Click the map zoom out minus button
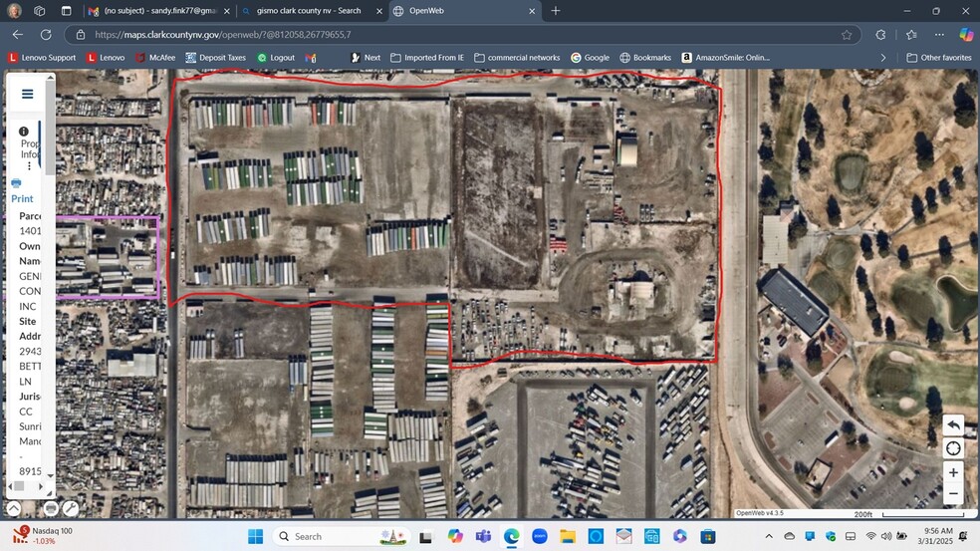 point(953,494)
